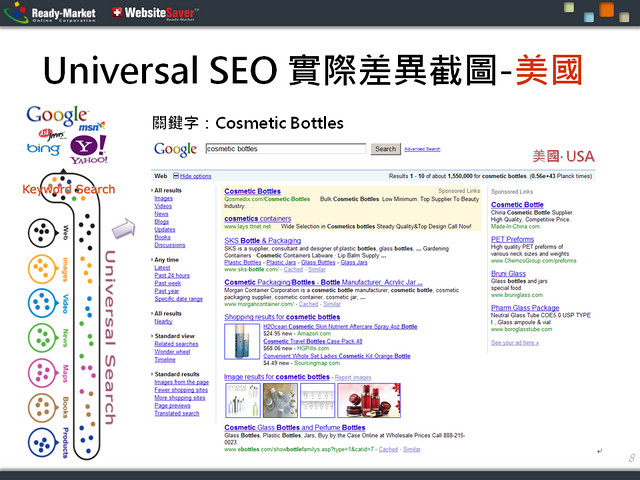
Task: Open Image results for cosmetic bottles
Action: [x=277, y=377]
